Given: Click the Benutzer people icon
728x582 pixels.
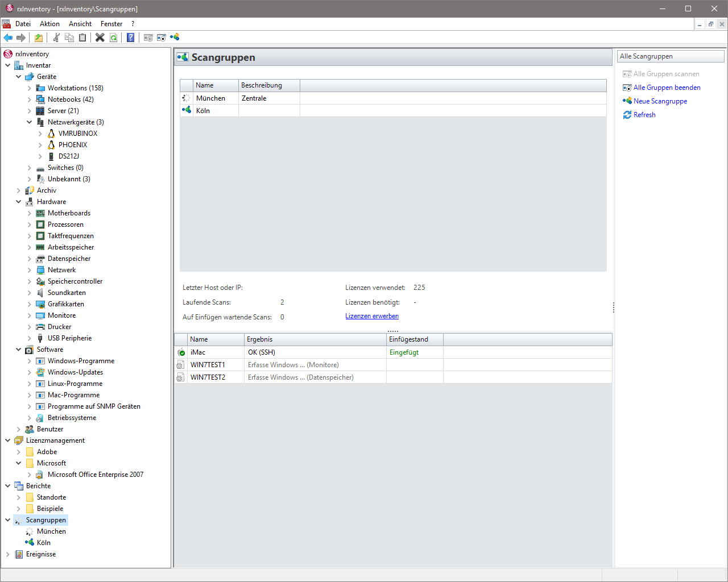Looking at the screenshot, I should point(30,429).
